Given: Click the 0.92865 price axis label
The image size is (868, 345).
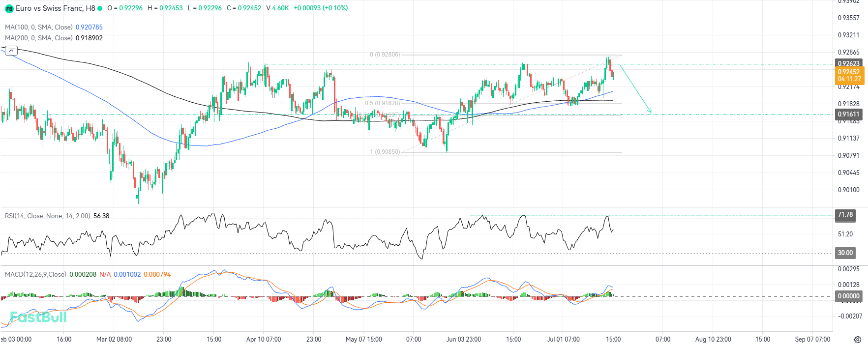Looking at the screenshot, I should coord(849,52).
